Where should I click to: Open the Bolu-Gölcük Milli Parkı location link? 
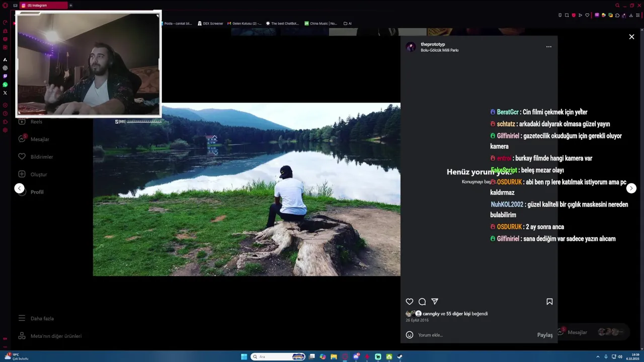point(439,50)
